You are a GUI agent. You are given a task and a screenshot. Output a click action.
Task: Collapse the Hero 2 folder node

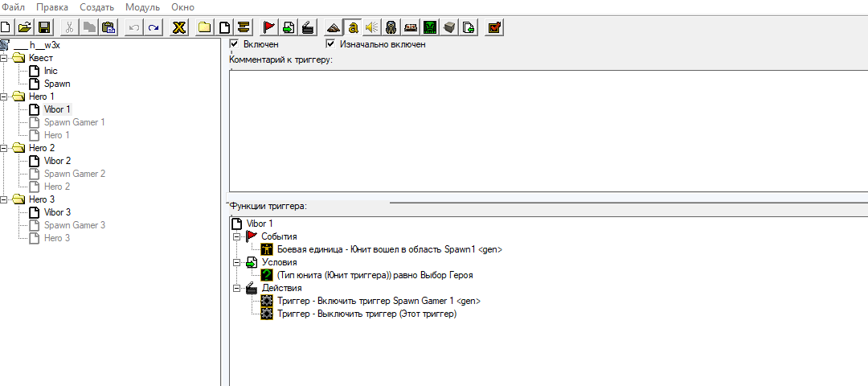(5, 148)
